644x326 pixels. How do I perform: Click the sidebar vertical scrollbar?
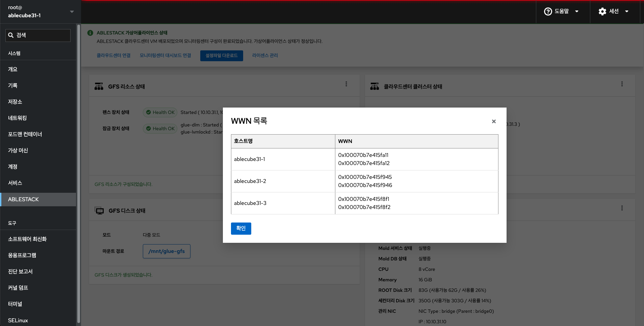(x=79, y=169)
